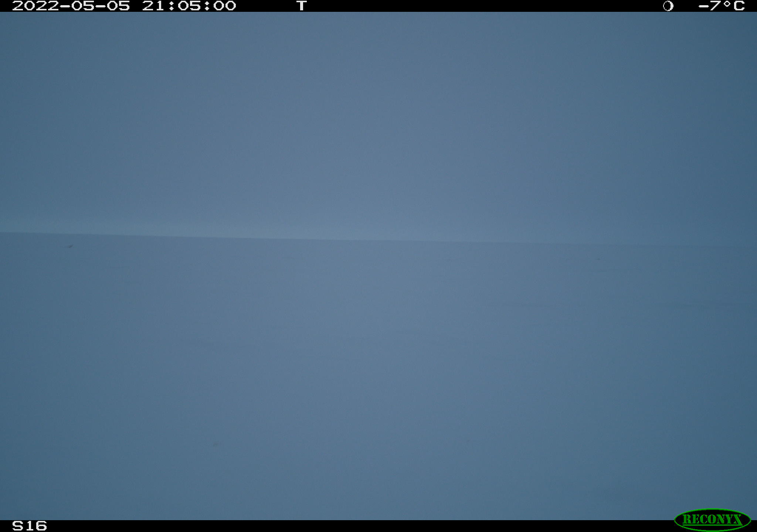This screenshot has height=532, width=757.
Task: Click the black bottom info bar
Action: [378, 526]
